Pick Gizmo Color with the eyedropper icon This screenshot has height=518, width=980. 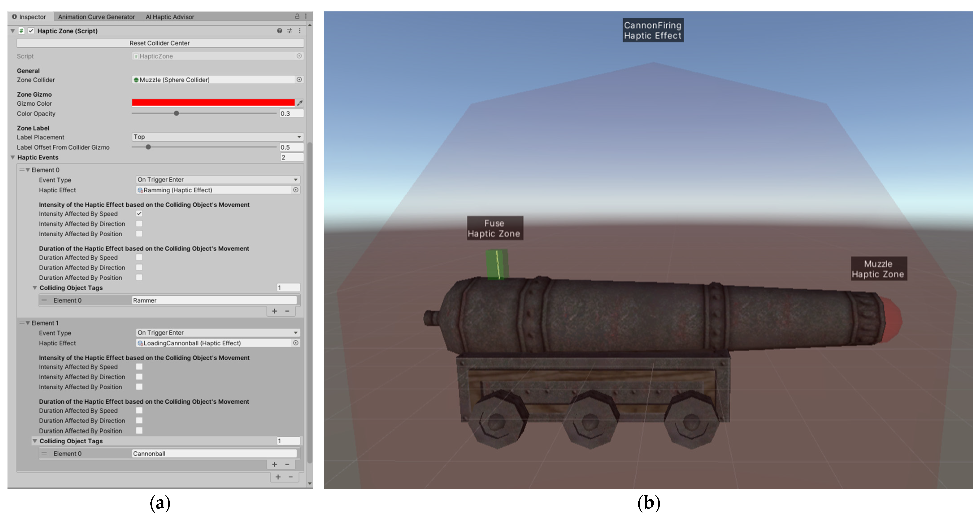click(300, 103)
